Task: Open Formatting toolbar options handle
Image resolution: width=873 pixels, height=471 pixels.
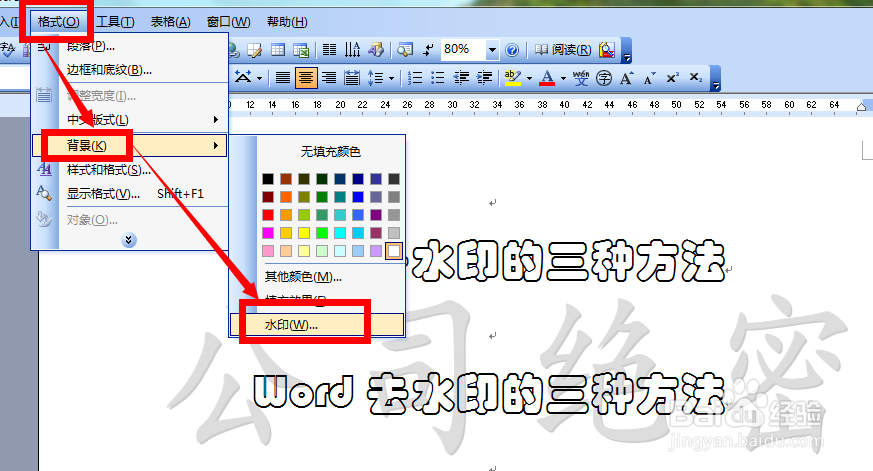Action: (x=716, y=78)
